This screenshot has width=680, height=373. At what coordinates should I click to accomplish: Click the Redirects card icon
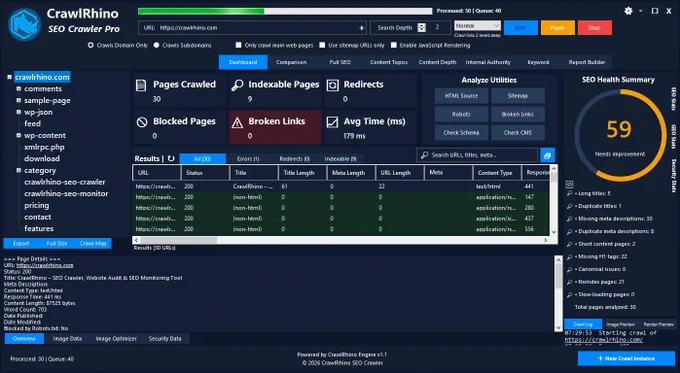click(332, 85)
